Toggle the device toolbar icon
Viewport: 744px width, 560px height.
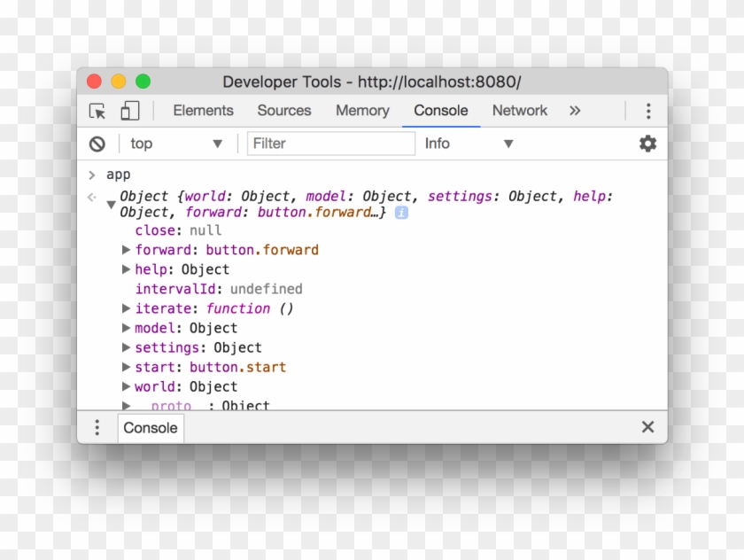(129, 111)
